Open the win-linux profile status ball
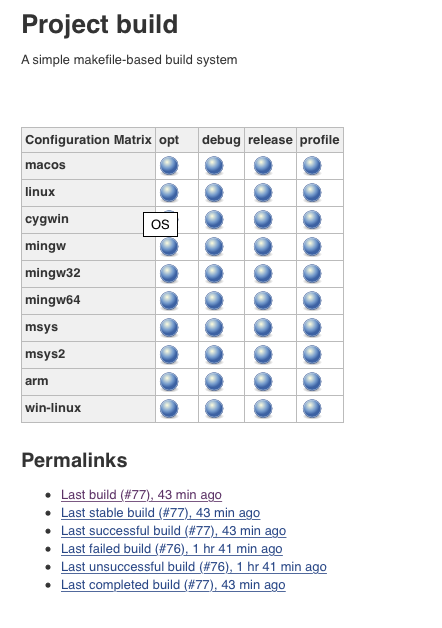442x628 pixels. pos(312,409)
